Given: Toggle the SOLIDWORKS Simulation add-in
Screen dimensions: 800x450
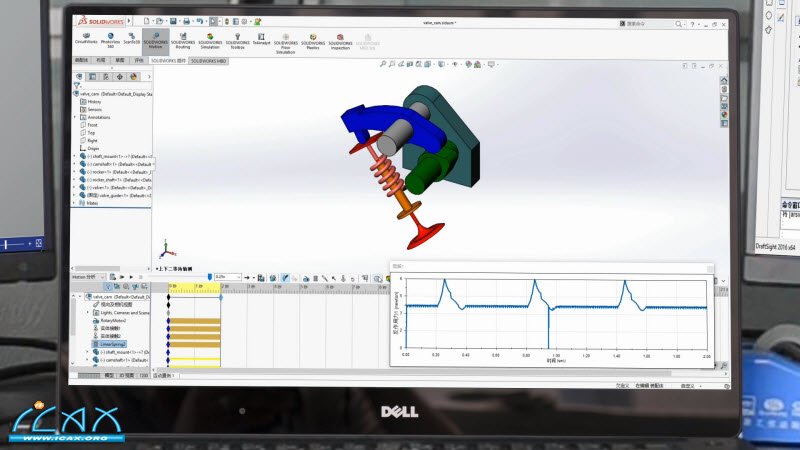Looking at the screenshot, I should [x=210, y=40].
